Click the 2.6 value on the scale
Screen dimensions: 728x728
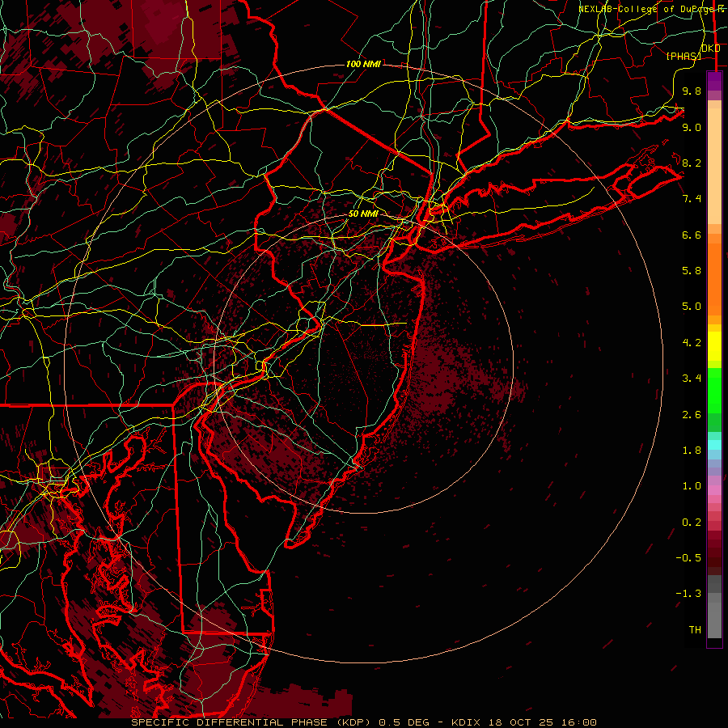(692, 415)
